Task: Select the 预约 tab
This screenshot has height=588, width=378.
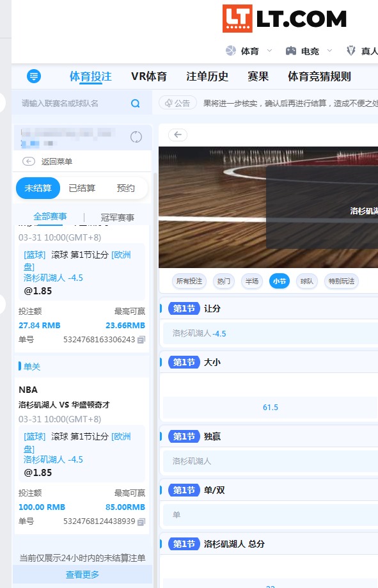Action: pos(125,188)
